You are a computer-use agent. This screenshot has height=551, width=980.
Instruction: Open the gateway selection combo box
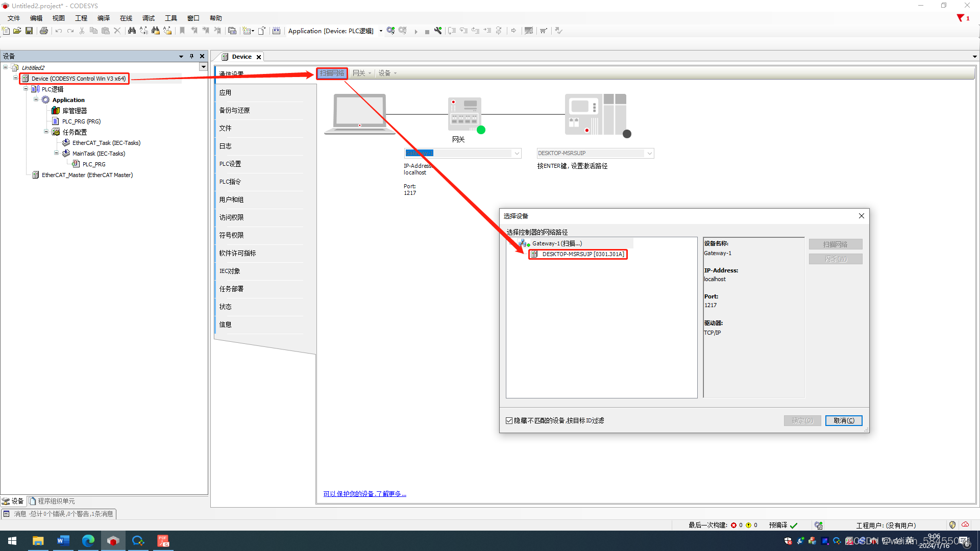tap(517, 153)
